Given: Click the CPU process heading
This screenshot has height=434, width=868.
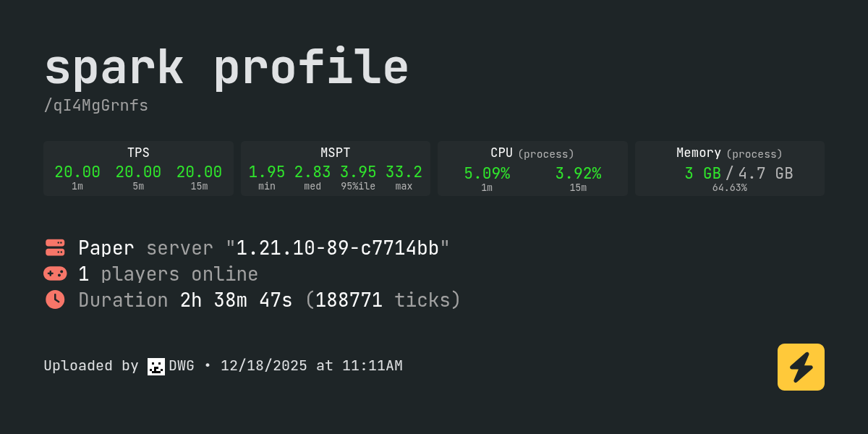Looking at the screenshot, I should (x=532, y=153).
